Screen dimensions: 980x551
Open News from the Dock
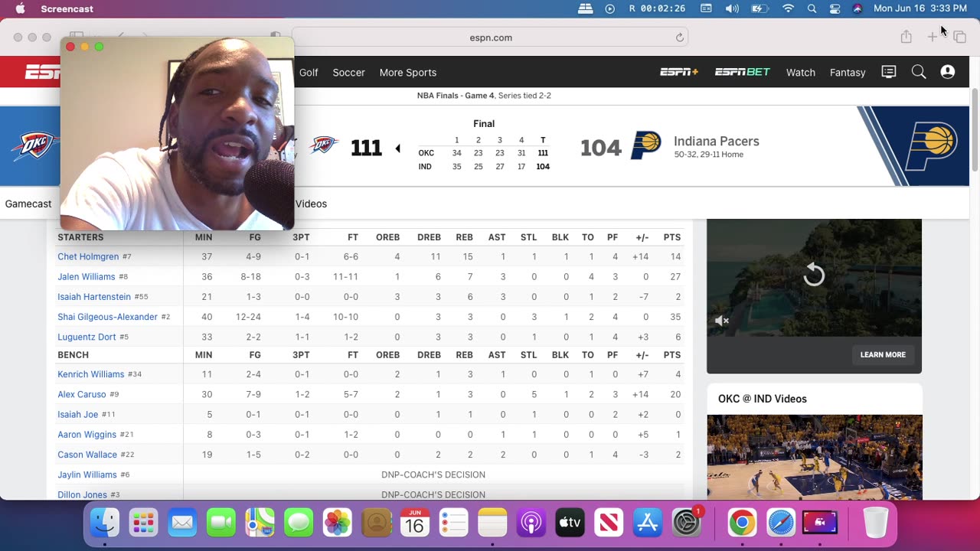(x=609, y=523)
